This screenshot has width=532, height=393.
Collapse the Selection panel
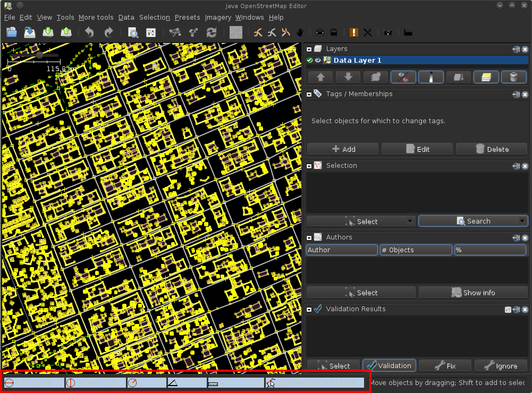click(x=309, y=166)
